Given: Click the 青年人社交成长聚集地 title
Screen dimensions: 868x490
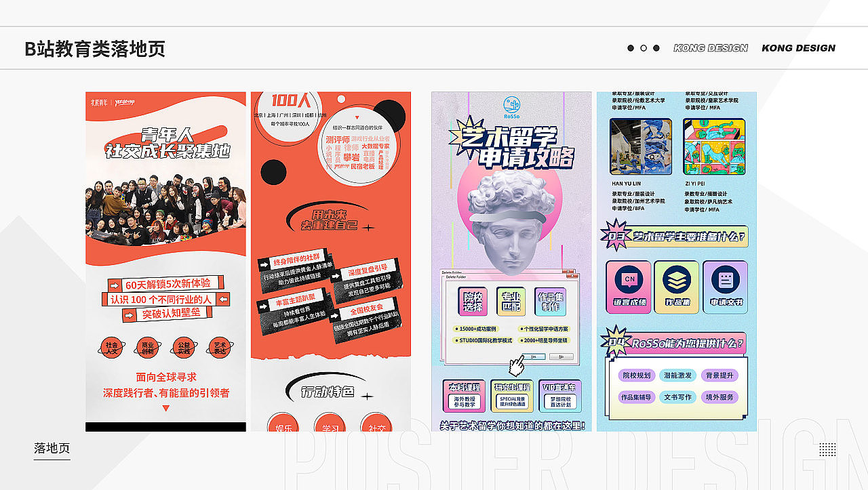Looking at the screenshot, I should (167, 143).
